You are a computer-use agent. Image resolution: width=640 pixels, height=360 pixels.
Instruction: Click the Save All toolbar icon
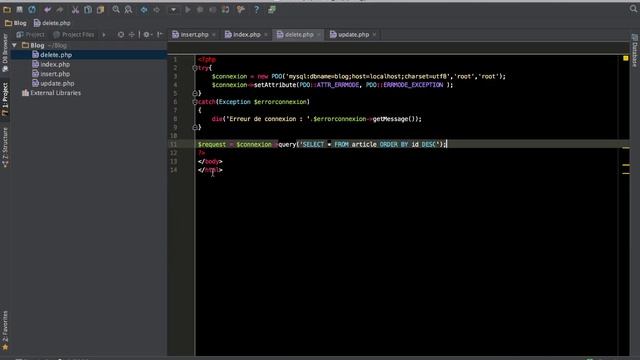point(19,9)
